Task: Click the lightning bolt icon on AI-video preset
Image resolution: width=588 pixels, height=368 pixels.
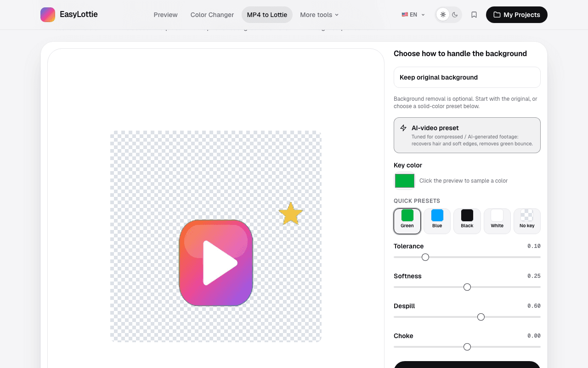Action: (403, 128)
